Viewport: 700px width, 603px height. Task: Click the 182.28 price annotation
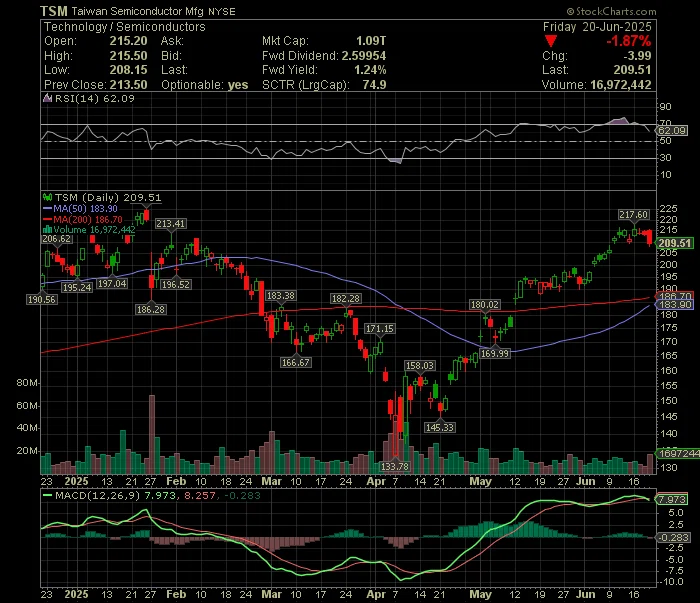coord(345,298)
